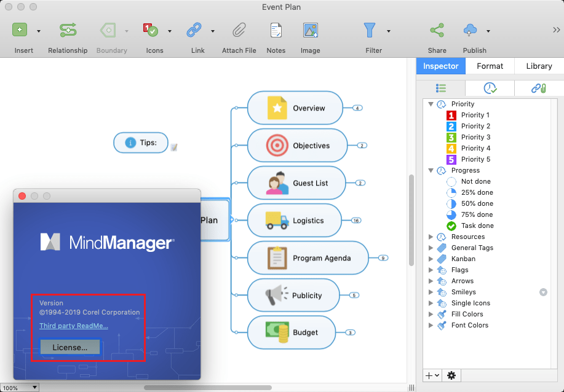
Task: Open the Publish dropdown arrow
Action: [x=488, y=31]
